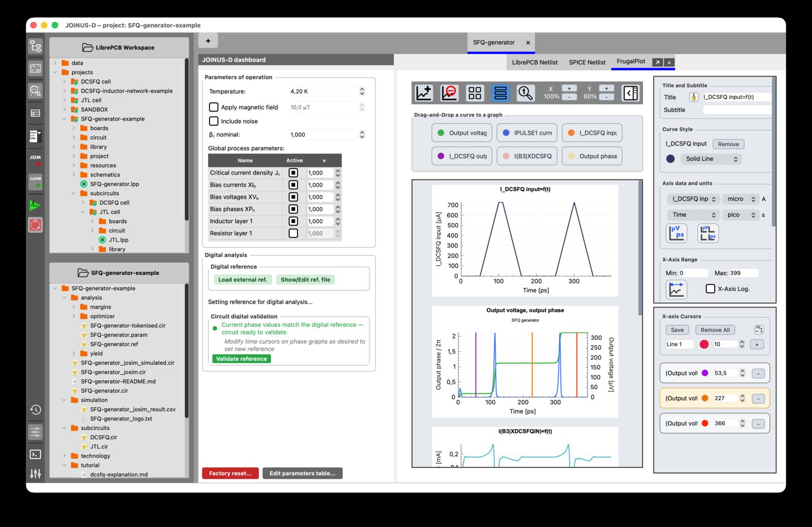This screenshot has width=812, height=527.
Task: Switch to the SPICE Netlist tab
Action: (x=587, y=62)
